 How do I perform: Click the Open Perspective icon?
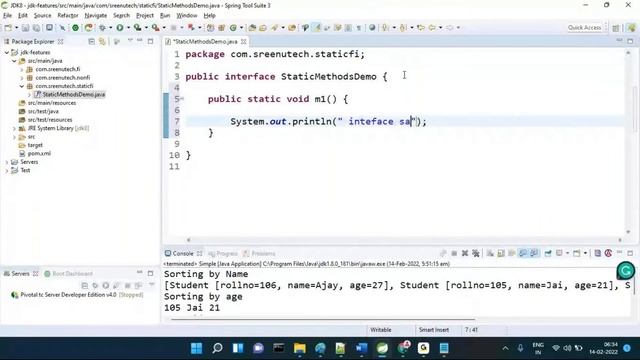[616, 28]
